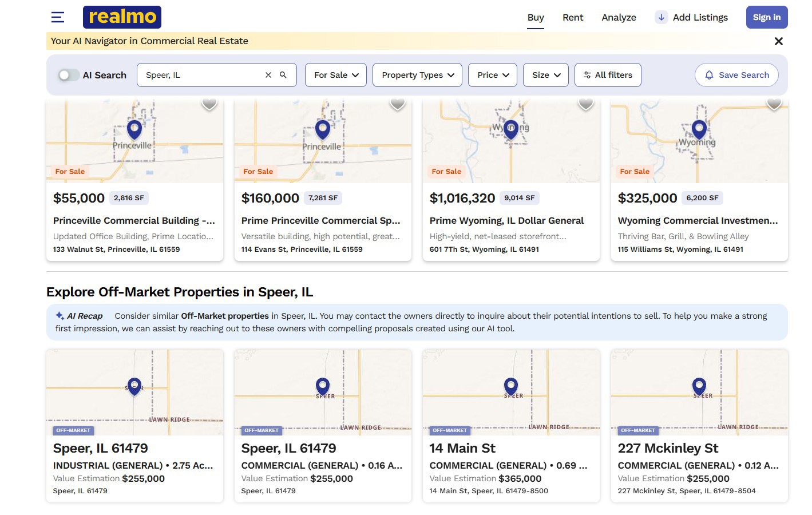
Task: Enable the AI Search toggle
Action: [x=68, y=75]
